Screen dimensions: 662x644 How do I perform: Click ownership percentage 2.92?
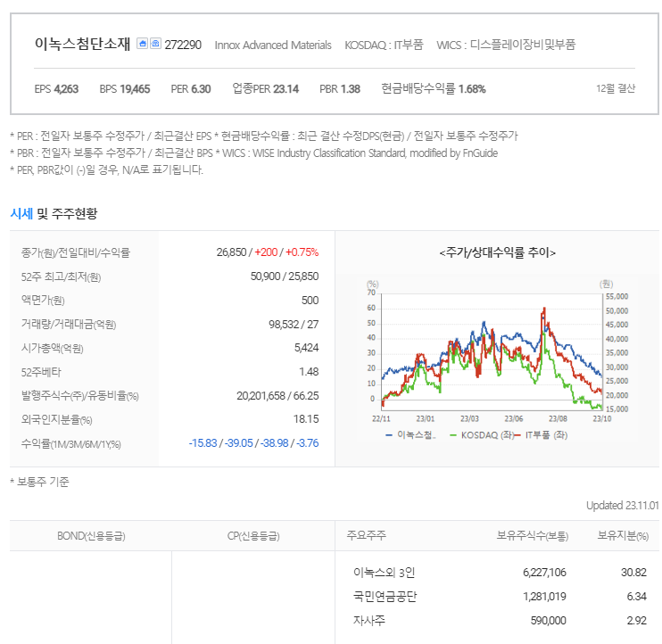click(637, 621)
